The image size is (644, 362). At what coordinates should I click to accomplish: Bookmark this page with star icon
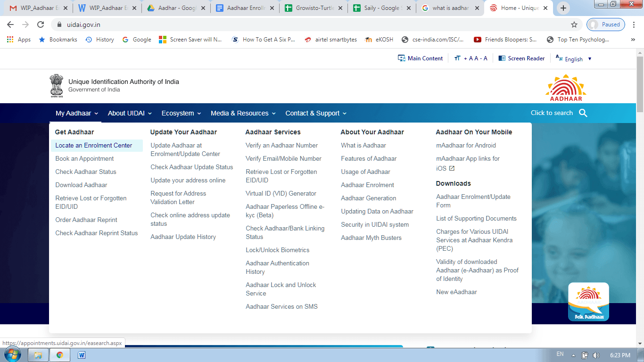[574, 25]
